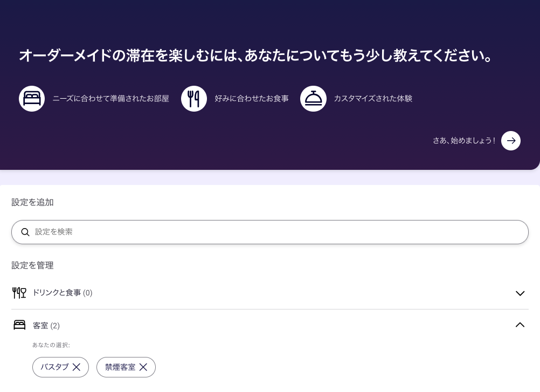Remove the 禁煙客室 preference chip
This screenshot has height=392, width=540.
[x=143, y=367]
